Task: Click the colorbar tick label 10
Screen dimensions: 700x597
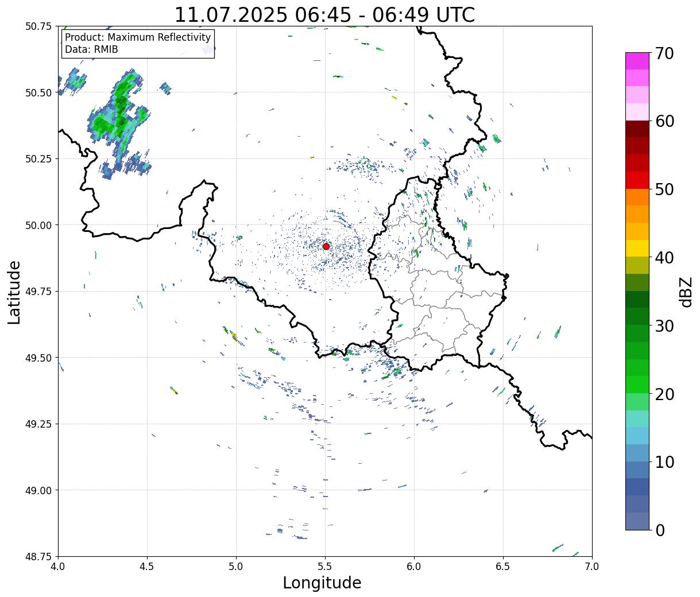Action: [664, 462]
